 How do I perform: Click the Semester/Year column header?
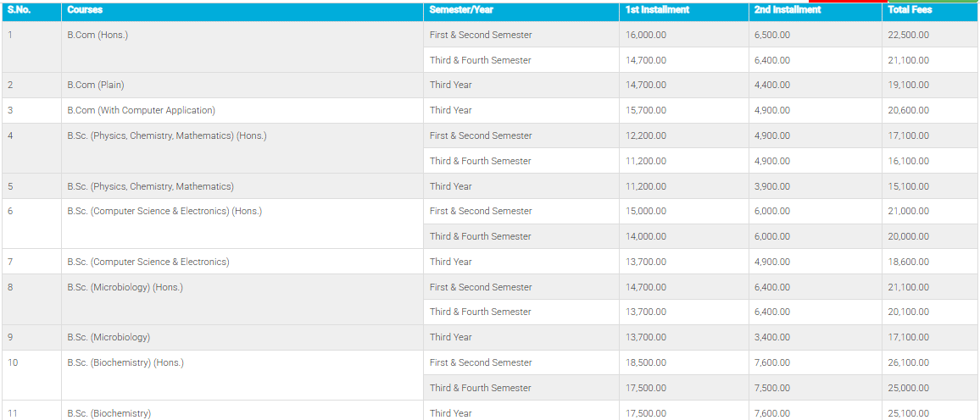click(x=461, y=10)
